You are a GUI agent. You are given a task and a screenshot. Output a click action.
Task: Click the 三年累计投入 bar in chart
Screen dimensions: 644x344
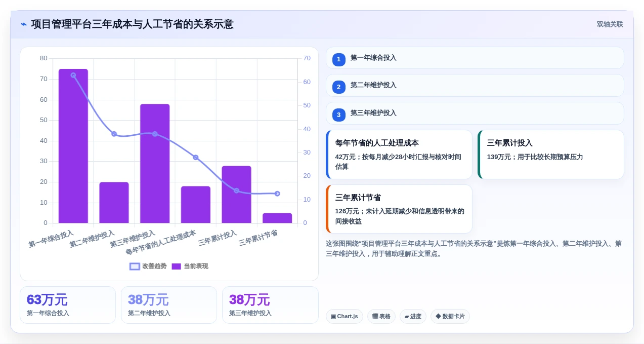(x=236, y=195)
